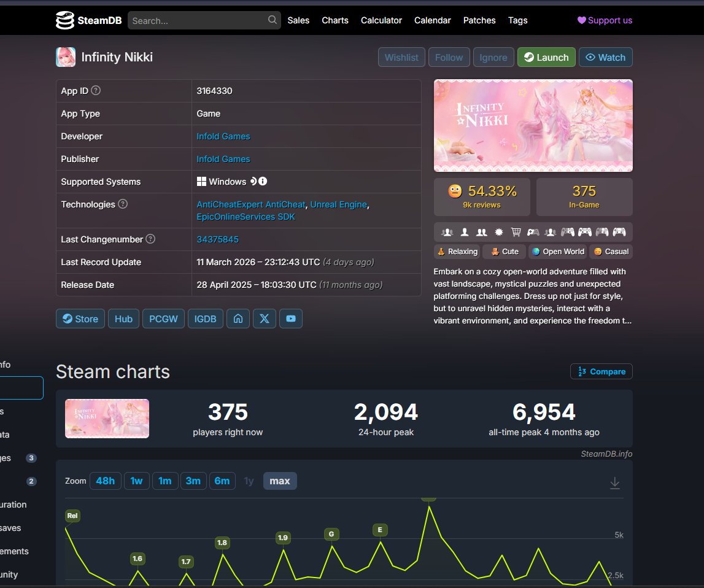
Task: Set chart zoom to max
Action: 280,481
